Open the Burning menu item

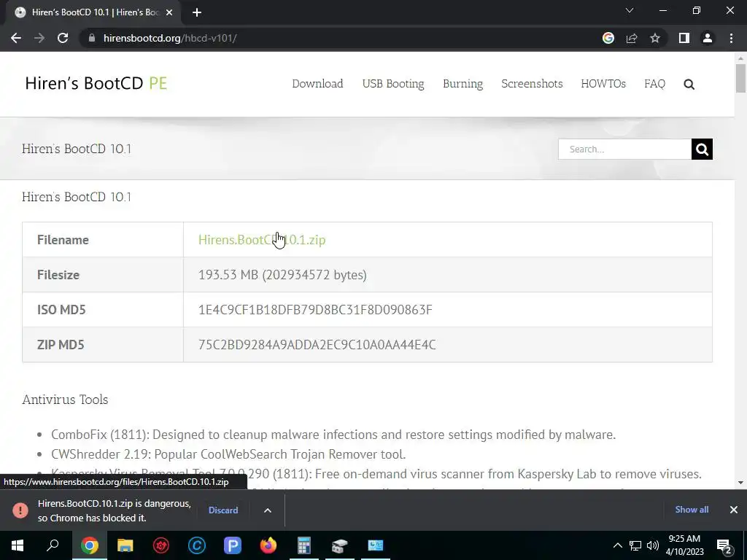point(462,84)
